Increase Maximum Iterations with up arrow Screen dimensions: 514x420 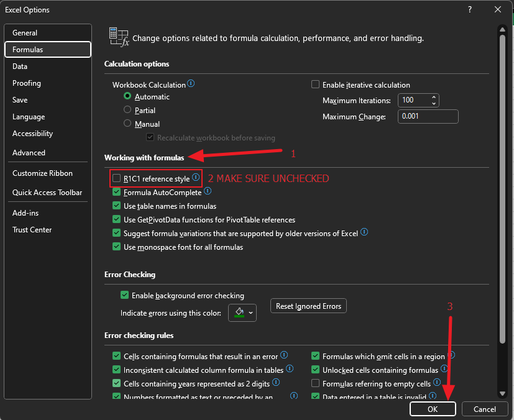pos(434,98)
